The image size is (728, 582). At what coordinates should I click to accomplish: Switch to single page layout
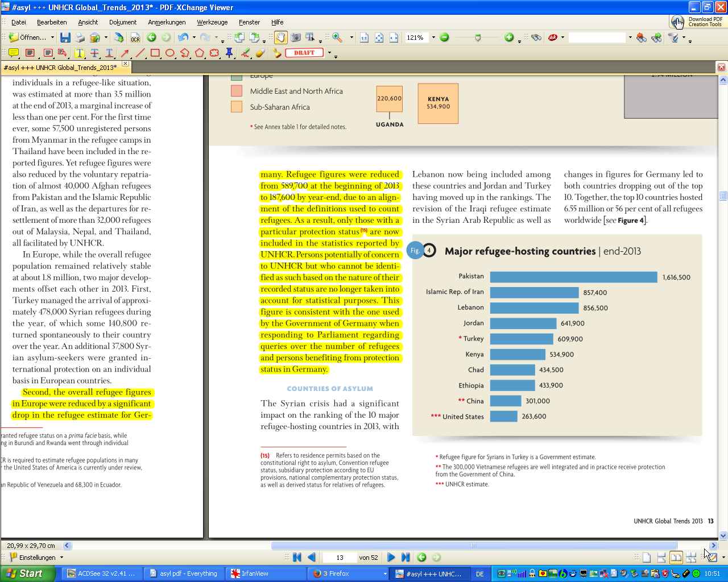pyautogui.click(x=647, y=558)
